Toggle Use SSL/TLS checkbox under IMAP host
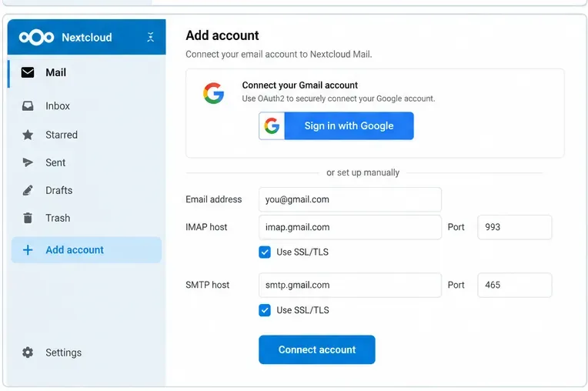 [265, 252]
